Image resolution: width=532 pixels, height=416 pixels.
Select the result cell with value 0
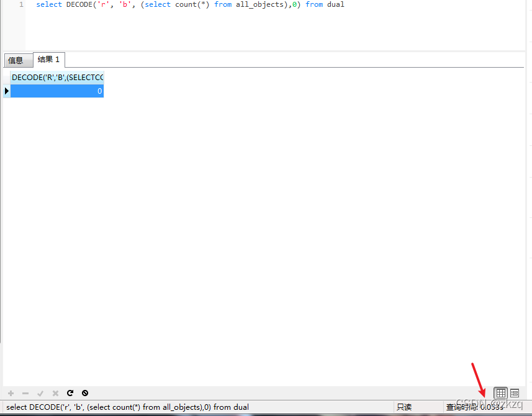tap(57, 91)
